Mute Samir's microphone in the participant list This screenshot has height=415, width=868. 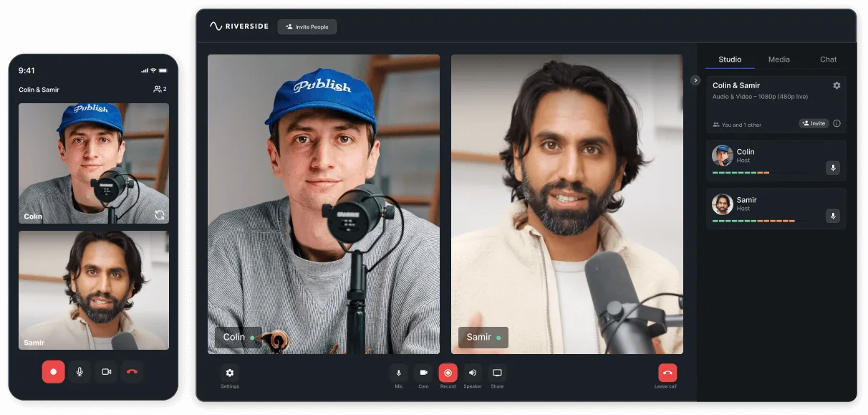pos(833,216)
